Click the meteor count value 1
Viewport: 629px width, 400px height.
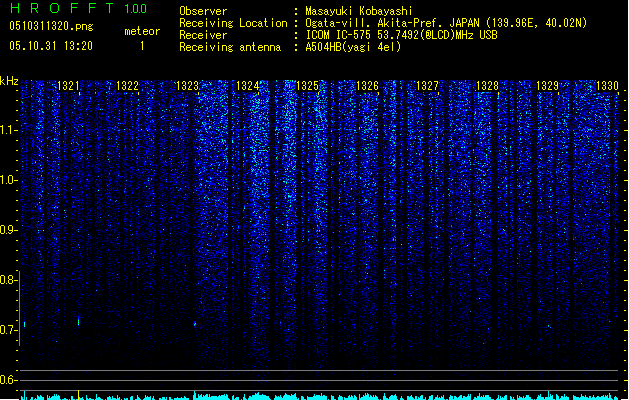pyautogui.click(x=142, y=46)
